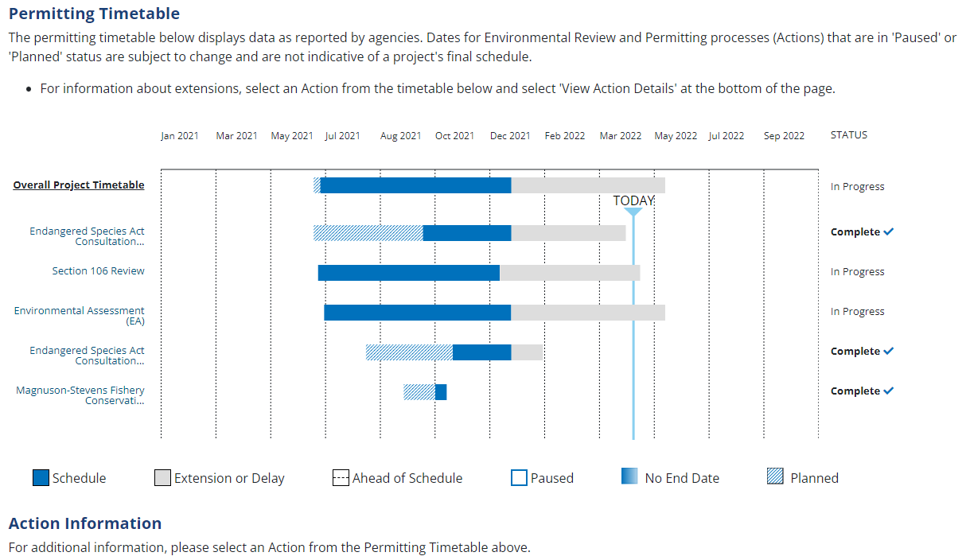Click the Ahead of Schedule legend icon

click(x=341, y=478)
